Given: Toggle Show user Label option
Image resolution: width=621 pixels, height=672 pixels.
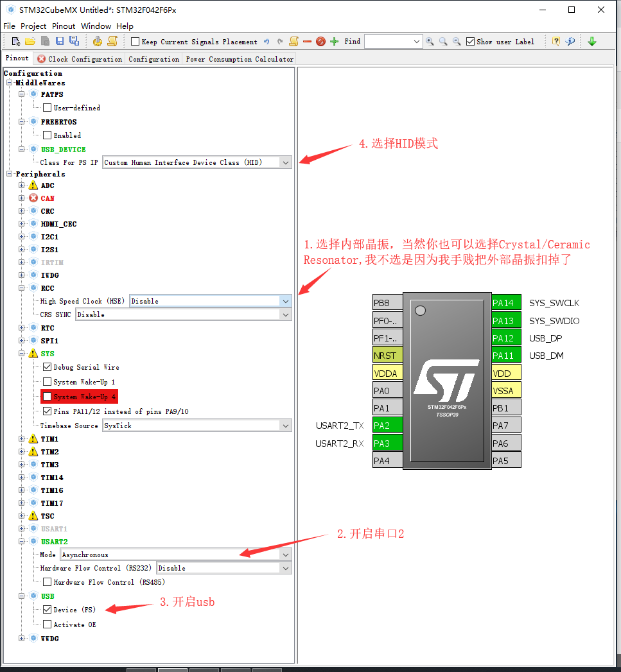Looking at the screenshot, I should tap(469, 41).
